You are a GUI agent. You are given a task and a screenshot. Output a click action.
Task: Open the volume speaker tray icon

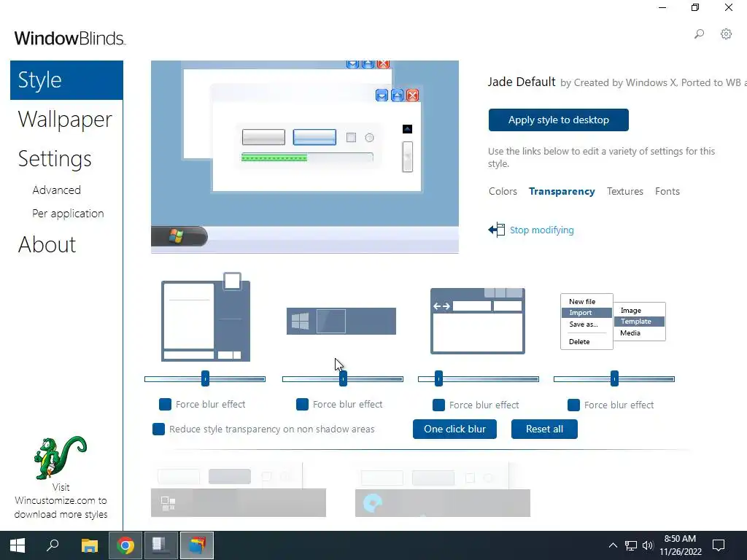tap(648, 545)
